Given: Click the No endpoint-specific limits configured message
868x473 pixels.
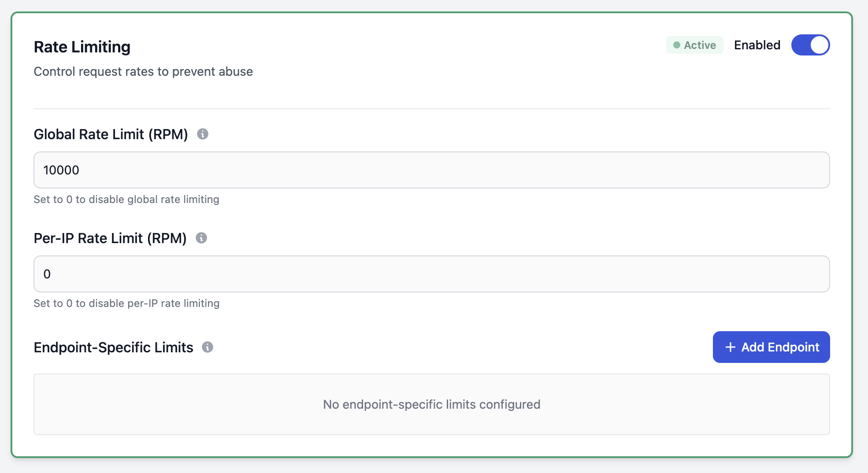Looking at the screenshot, I should click(431, 404).
